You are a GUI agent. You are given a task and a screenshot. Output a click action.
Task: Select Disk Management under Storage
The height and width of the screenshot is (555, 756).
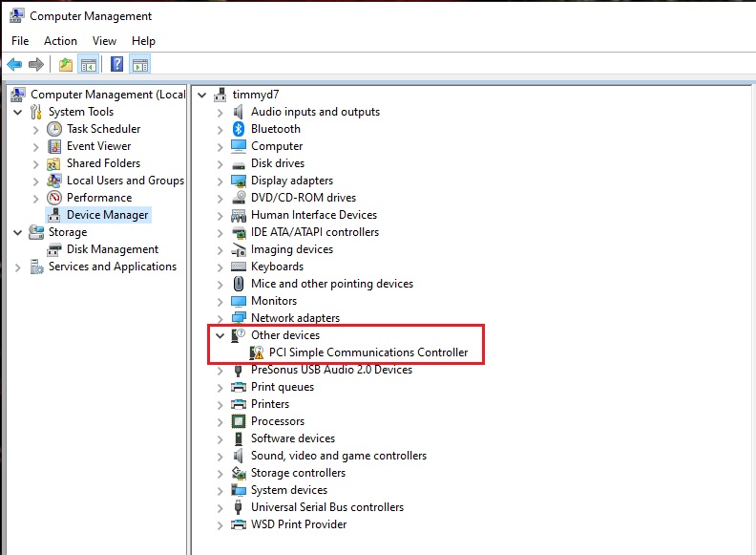[x=113, y=249]
